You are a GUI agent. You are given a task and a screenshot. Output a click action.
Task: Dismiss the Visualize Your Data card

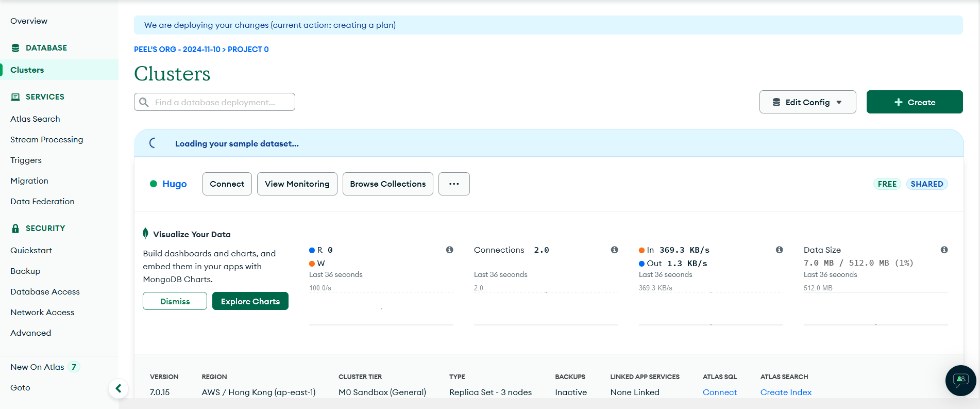[175, 301]
